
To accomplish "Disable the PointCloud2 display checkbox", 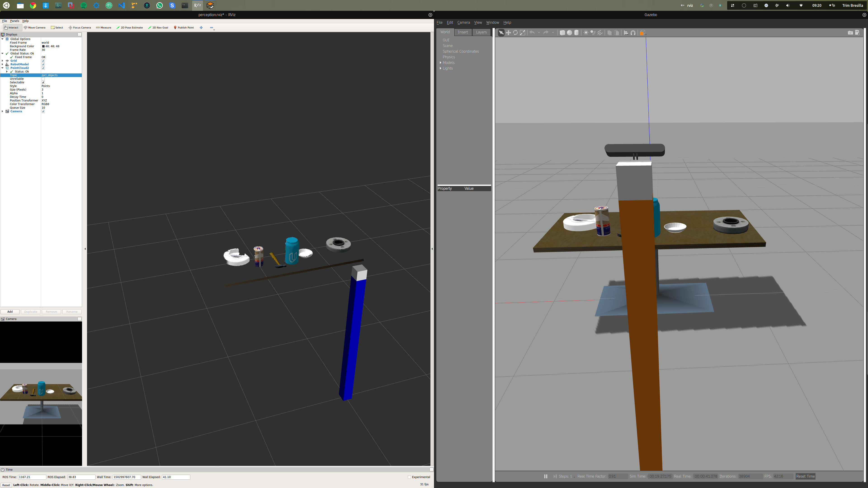I will click(x=43, y=68).
